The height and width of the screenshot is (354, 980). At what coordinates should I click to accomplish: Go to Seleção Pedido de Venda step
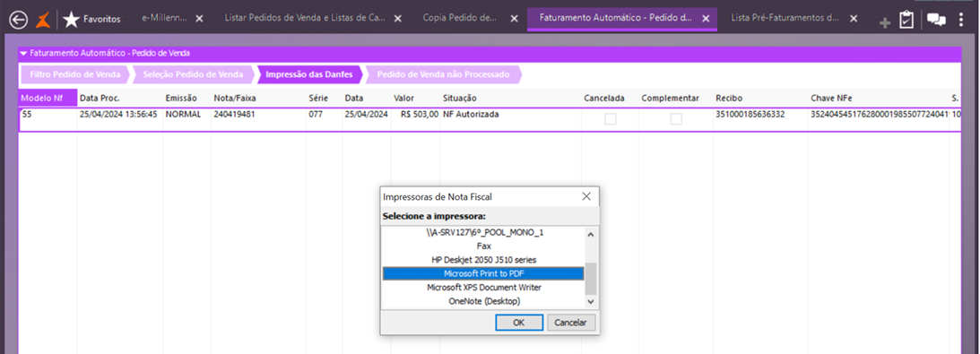193,75
